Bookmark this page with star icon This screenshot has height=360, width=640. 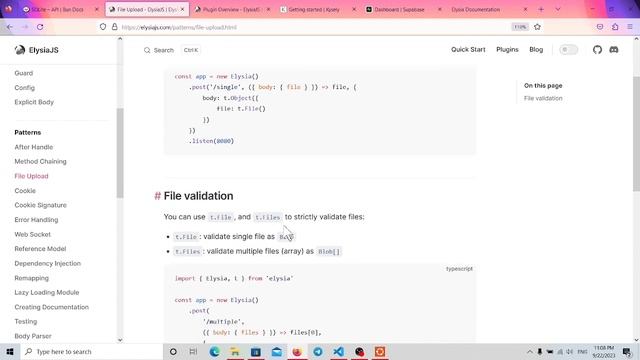537,27
